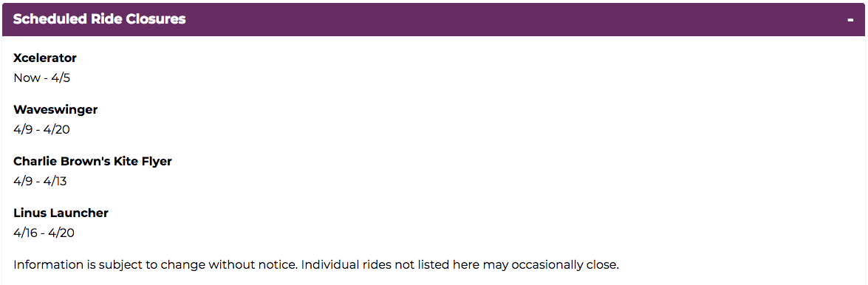Viewport: 868px width, 285px height.
Task: Click the 4/9 - 4/20 Waveswinger dates
Action: [x=41, y=129]
